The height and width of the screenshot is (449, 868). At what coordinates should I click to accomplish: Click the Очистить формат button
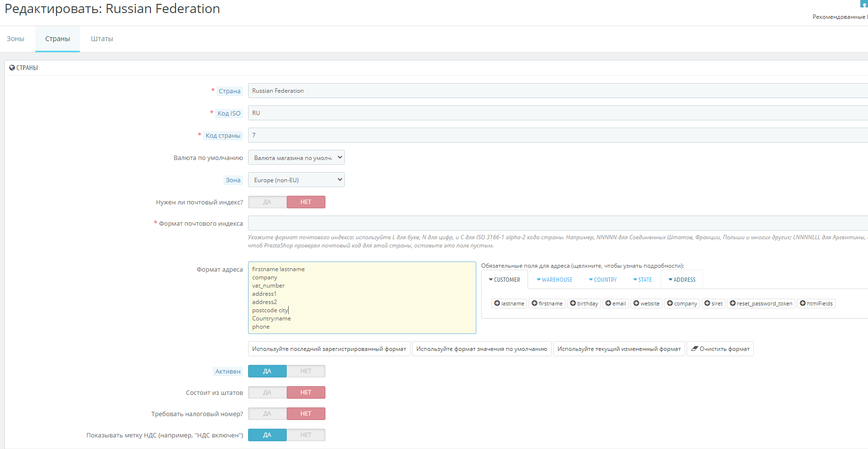[720, 349]
